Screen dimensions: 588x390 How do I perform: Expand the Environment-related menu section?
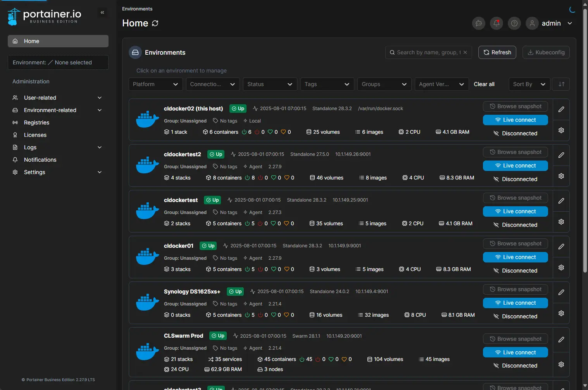click(x=58, y=110)
